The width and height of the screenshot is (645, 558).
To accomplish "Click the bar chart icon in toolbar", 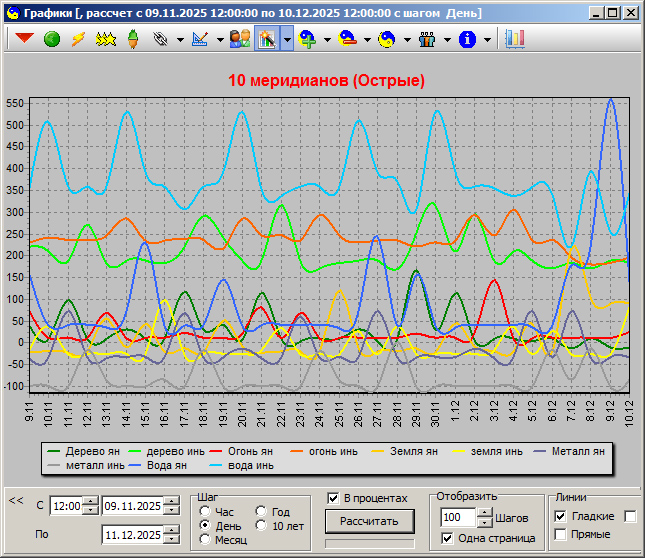I will [515, 39].
